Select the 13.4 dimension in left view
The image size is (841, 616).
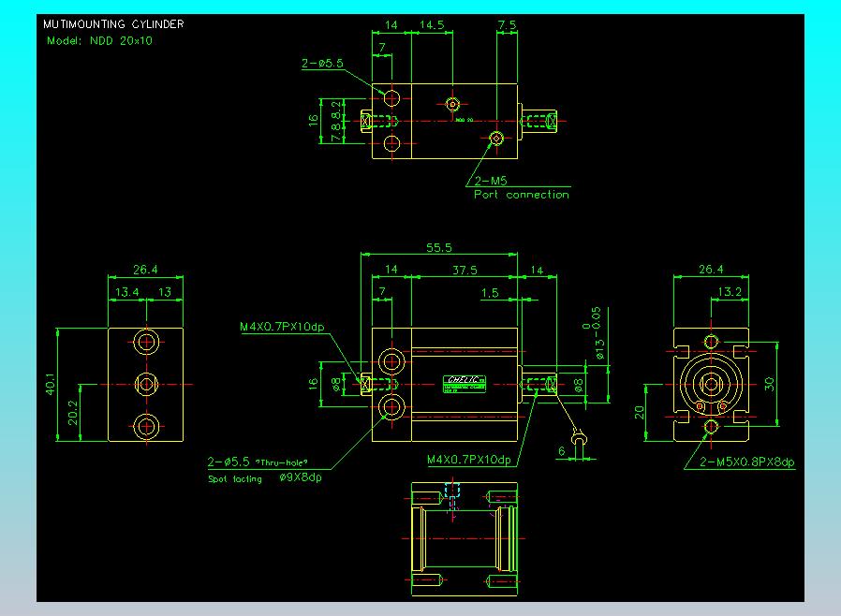126,292
